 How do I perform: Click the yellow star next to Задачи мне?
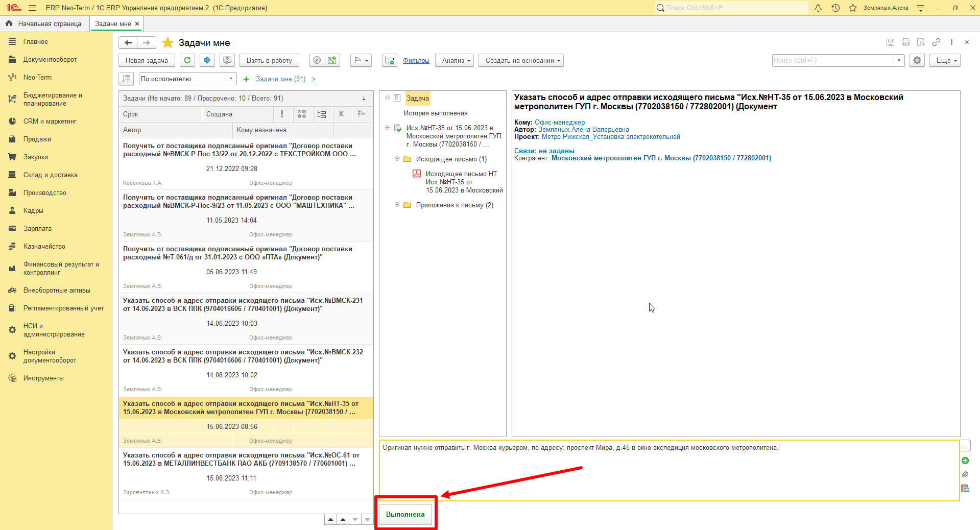168,42
